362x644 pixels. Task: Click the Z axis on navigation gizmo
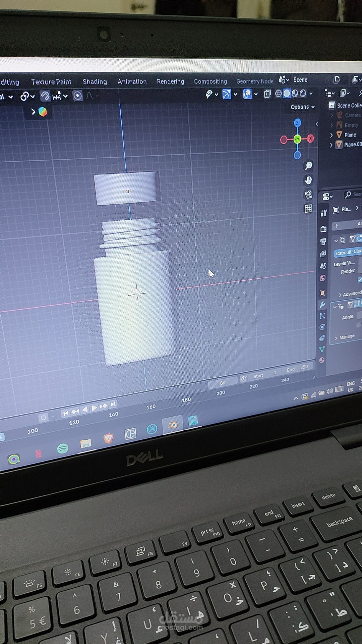(297, 123)
